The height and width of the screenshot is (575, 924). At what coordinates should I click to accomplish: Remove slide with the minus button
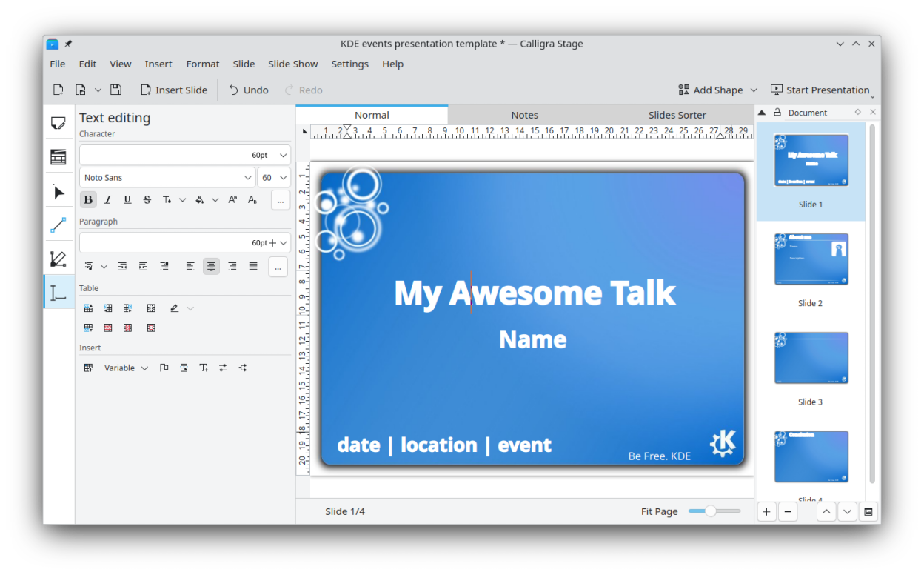click(788, 511)
